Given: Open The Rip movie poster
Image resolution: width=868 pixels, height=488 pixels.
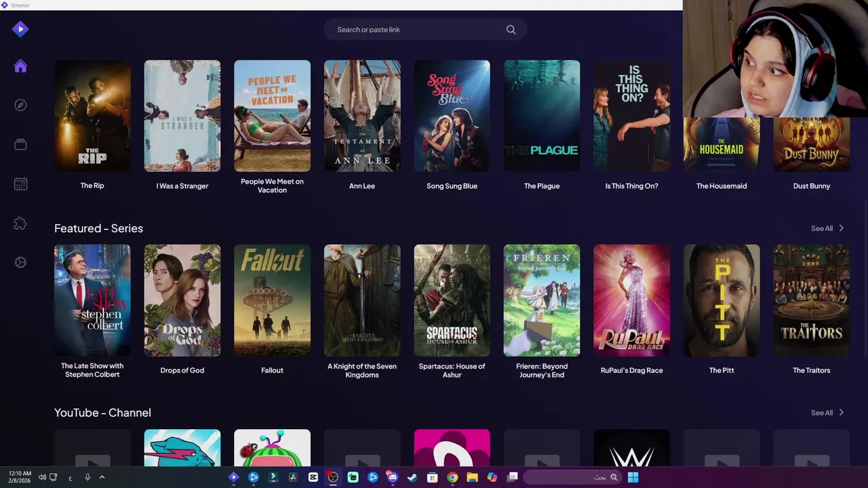Looking at the screenshot, I should tap(92, 116).
